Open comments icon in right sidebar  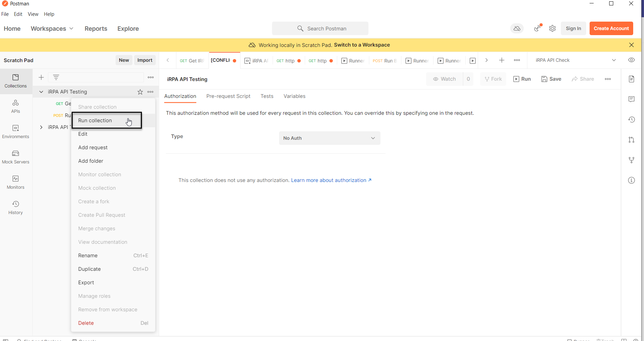pos(631,99)
